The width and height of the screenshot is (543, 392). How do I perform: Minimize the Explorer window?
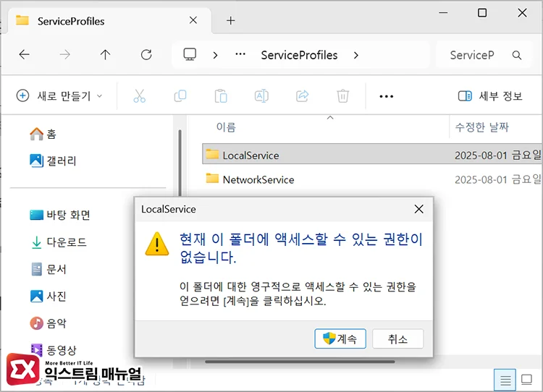point(443,13)
